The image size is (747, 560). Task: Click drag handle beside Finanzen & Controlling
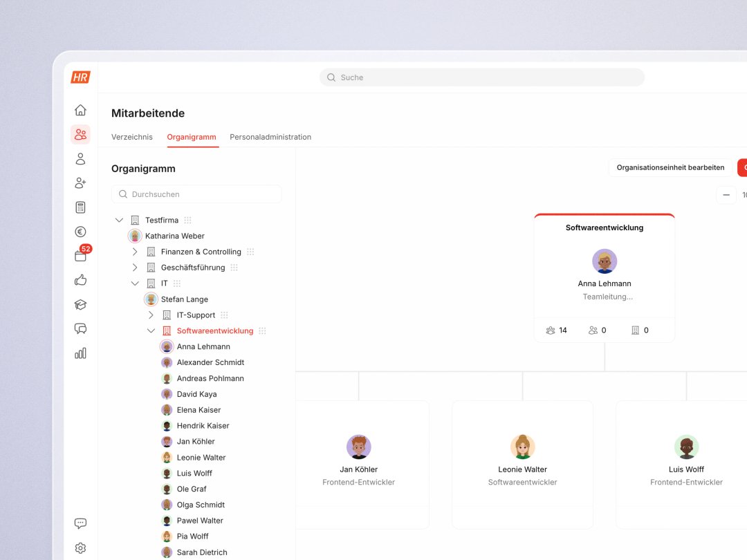[x=250, y=252]
